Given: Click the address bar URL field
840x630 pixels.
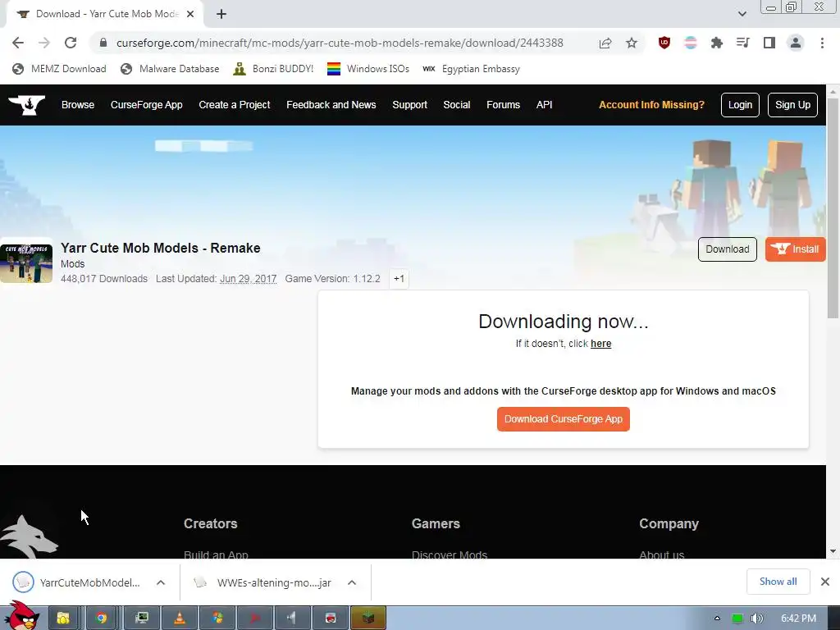Looking at the screenshot, I should tap(340, 43).
